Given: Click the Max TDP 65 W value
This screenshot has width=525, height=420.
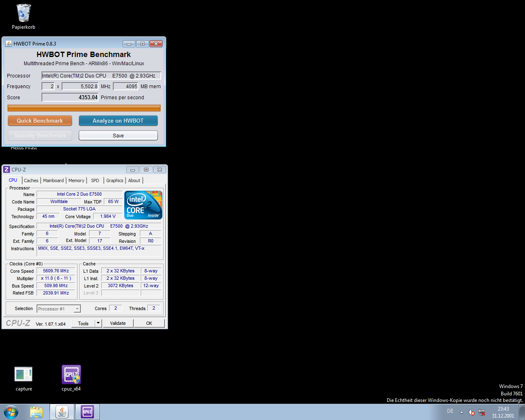Looking at the screenshot, I should [113, 201].
